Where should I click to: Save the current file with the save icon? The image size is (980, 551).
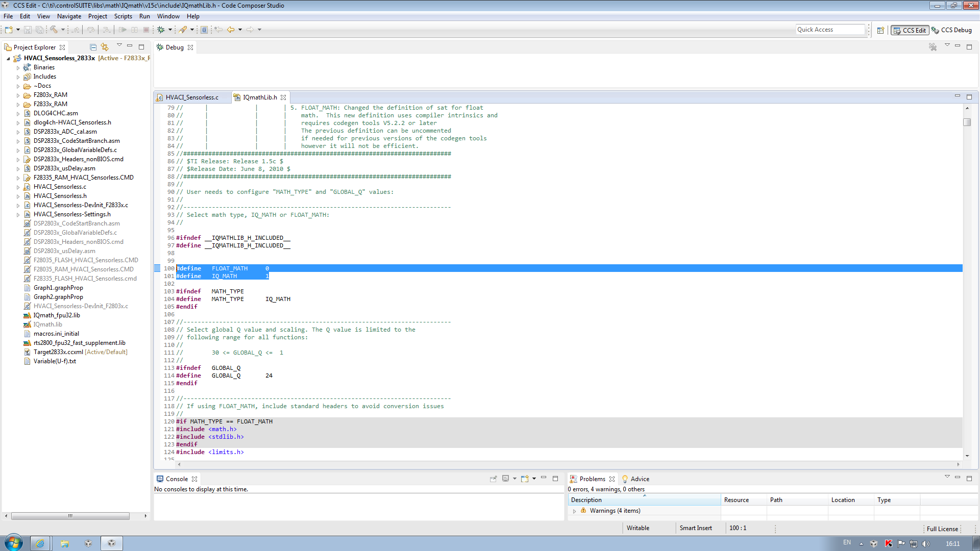click(28, 30)
